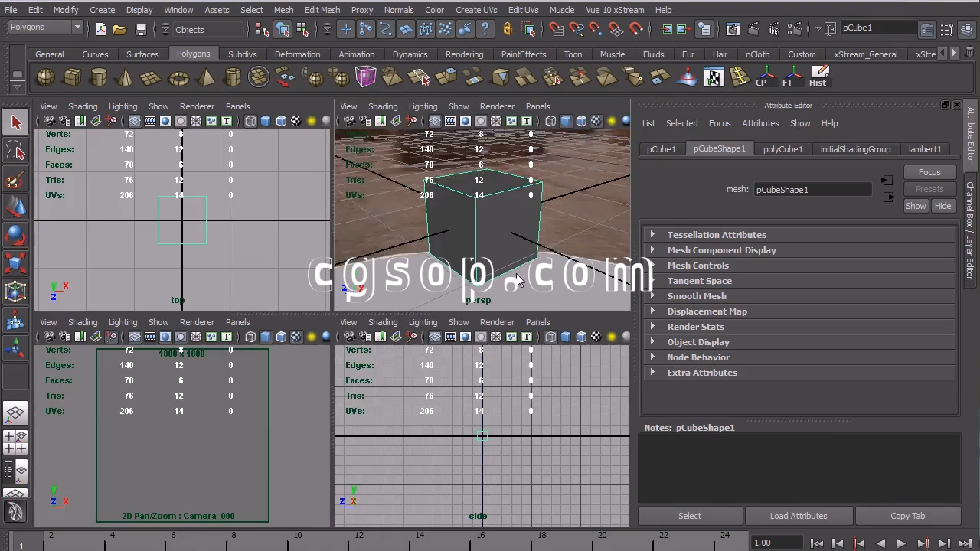Enable textured display in the side panel
This screenshot has height=551, width=980.
pyautogui.click(x=596, y=337)
